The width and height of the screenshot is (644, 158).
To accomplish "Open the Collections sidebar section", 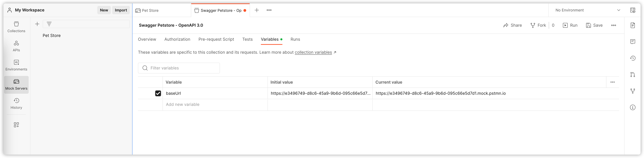I will point(16,27).
